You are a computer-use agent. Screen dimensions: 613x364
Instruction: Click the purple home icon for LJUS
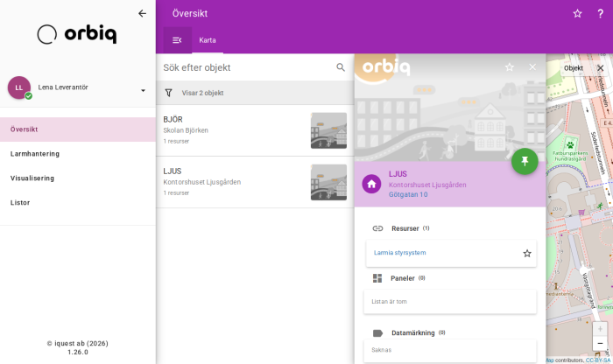tap(372, 184)
